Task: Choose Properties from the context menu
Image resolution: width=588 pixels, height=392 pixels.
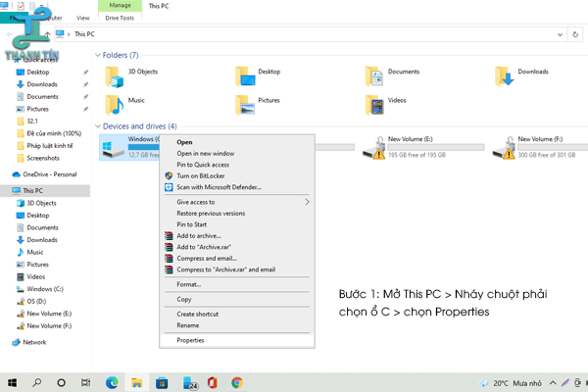Action: [190, 340]
